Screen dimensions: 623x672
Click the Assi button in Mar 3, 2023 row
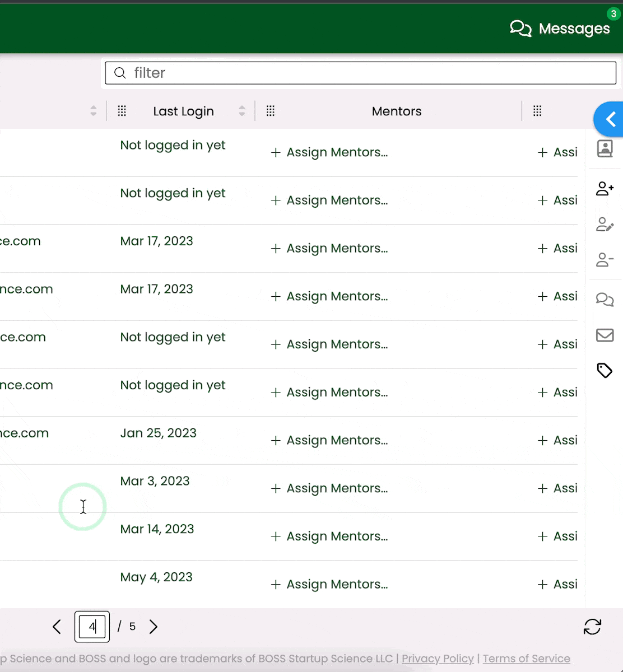[557, 488]
